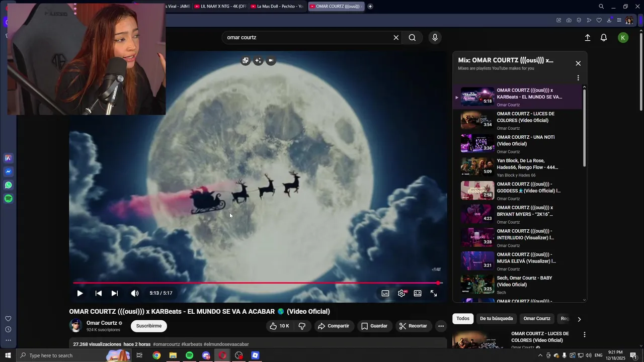Open browser tab search magnifier
Screen dimensions: 644x362
[x=601, y=7]
